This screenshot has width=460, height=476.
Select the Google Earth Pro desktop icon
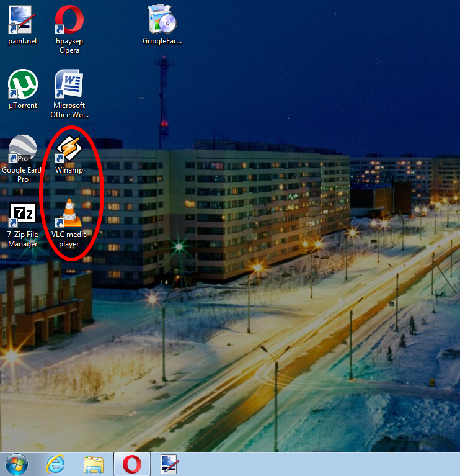[x=23, y=149]
